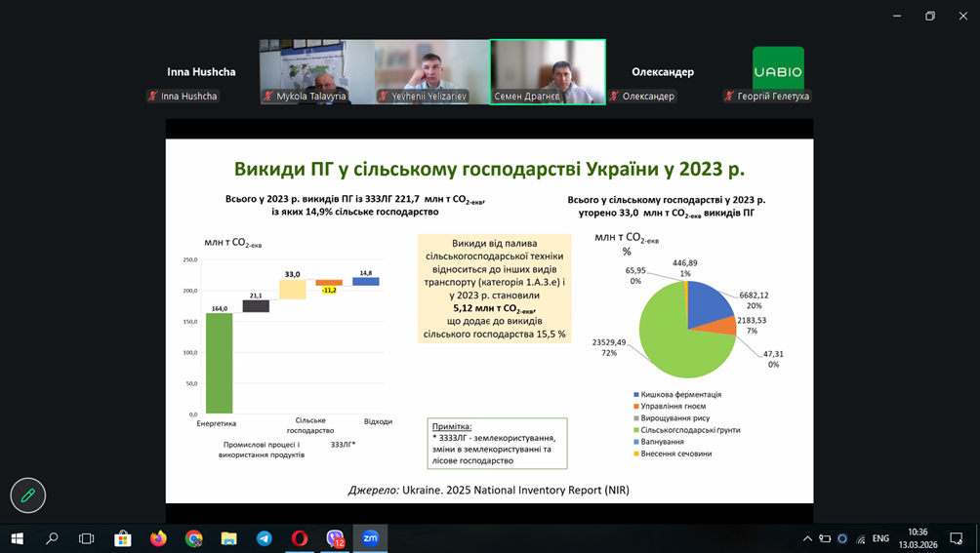Click the battery power tray icon
This screenshot has height=553, width=980.
[x=825, y=538]
